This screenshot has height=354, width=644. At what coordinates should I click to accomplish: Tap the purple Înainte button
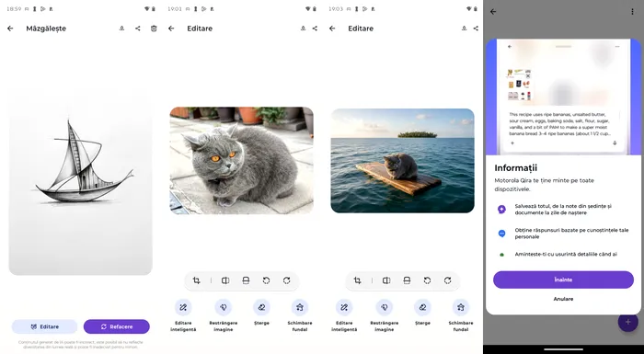click(x=563, y=280)
